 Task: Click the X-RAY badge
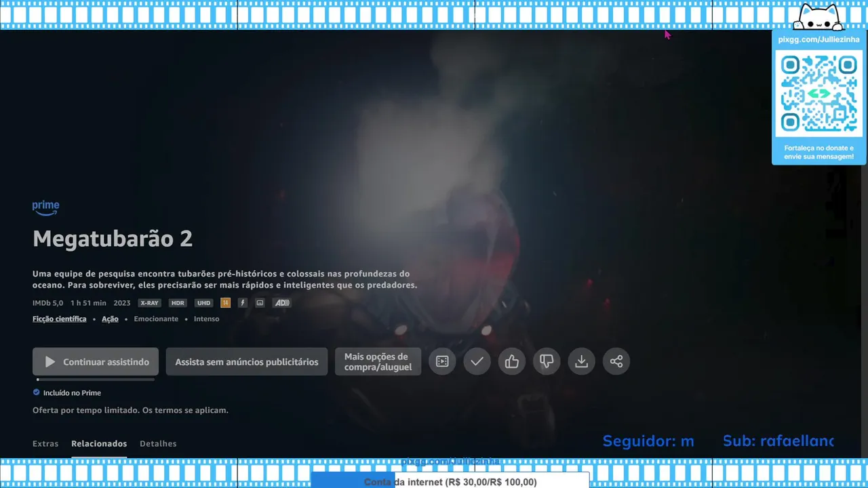point(149,303)
